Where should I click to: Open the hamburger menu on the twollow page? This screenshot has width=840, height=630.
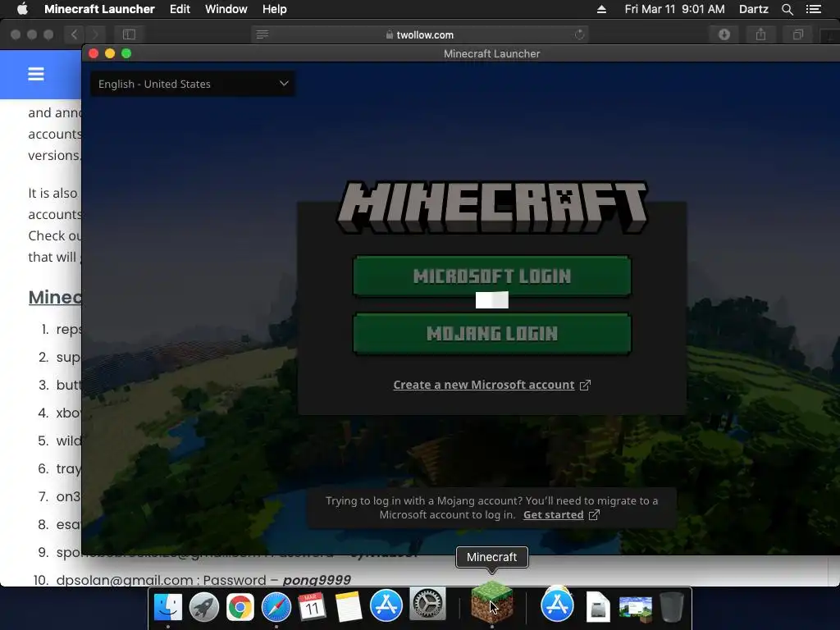pyautogui.click(x=36, y=74)
